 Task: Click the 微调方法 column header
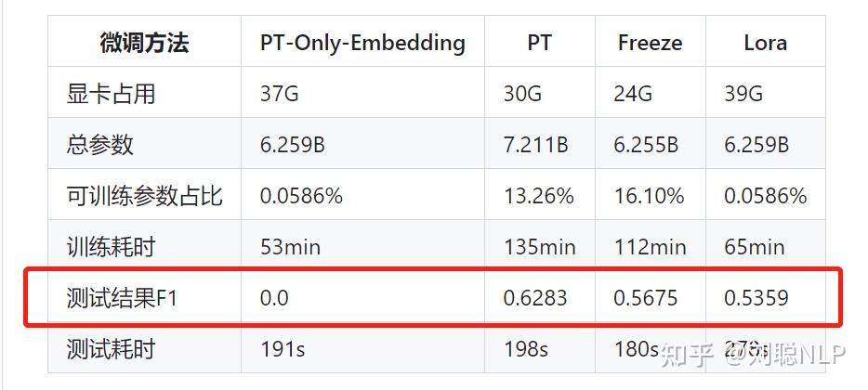144,43
